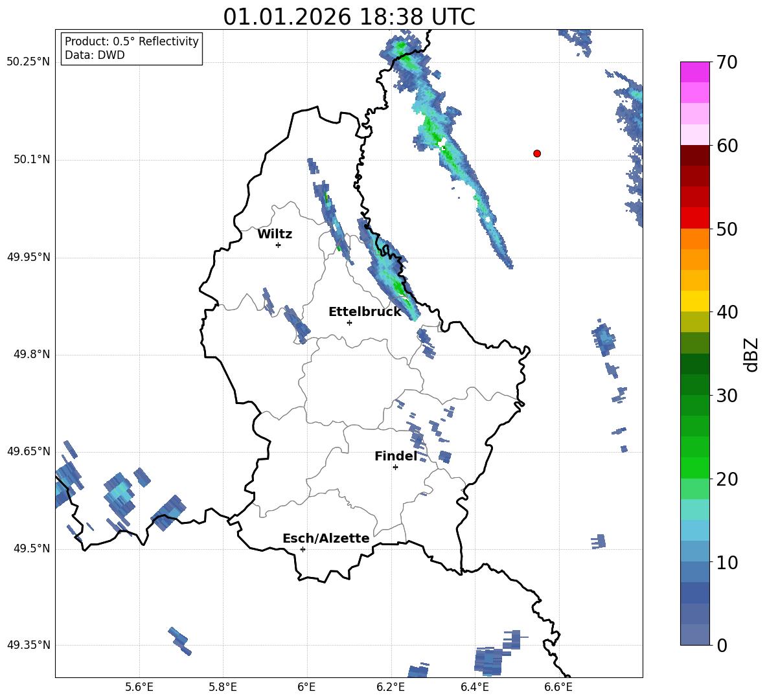This screenshot has width=767, height=700.
Task: Click the red dot marker on map
Action: click(537, 153)
